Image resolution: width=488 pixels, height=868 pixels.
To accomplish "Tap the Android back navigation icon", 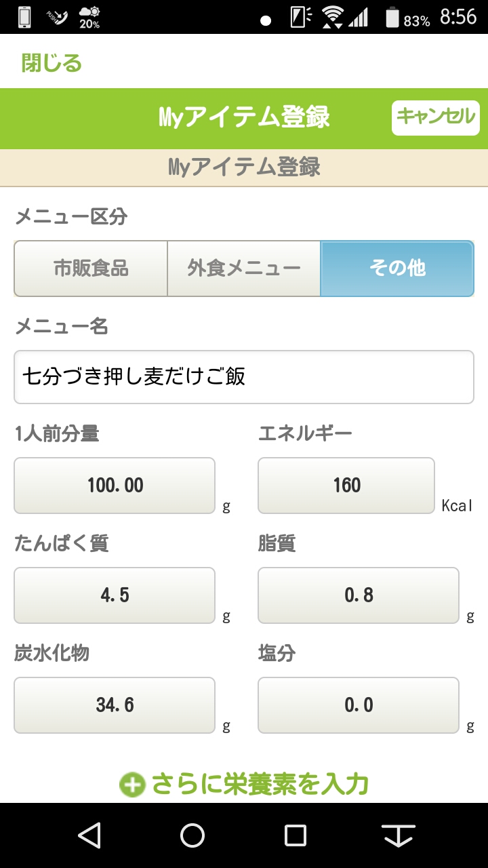I will [89, 835].
